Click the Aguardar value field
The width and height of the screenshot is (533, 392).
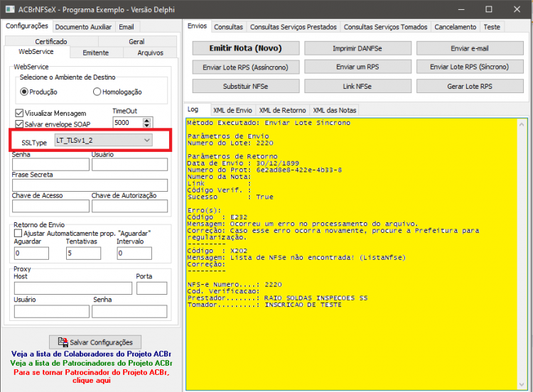pos(31,253)
